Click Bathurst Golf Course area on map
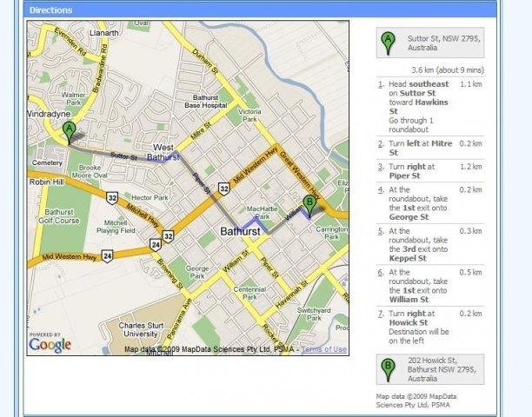This screenshot has height=417, width=532. coord(51,214)
